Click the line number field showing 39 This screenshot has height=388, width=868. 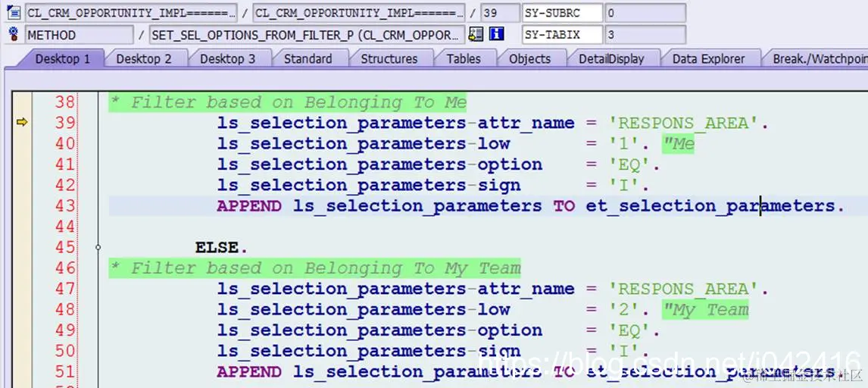pos(501,13)
